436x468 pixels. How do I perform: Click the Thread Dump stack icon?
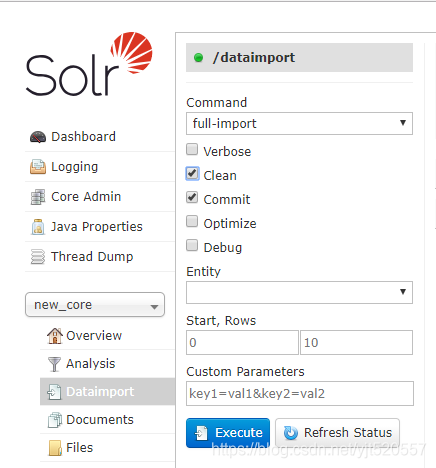(38, 257)
